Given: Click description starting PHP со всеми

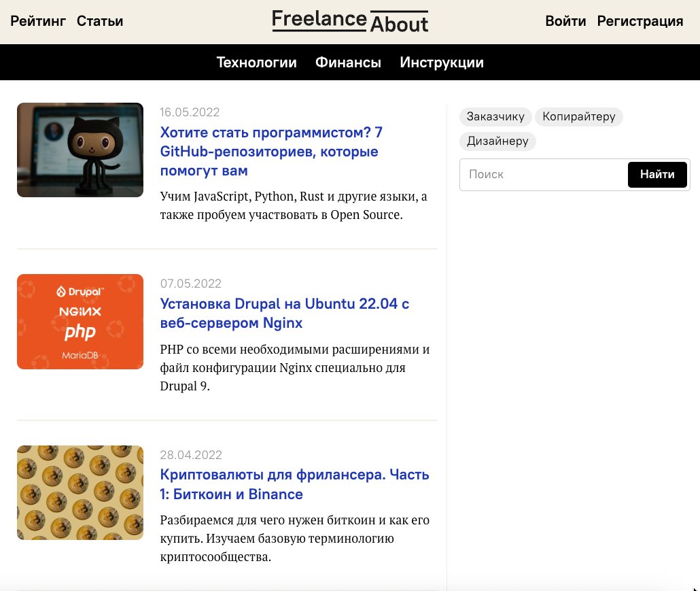Looking at the screenshot, I should coord(295,368).
